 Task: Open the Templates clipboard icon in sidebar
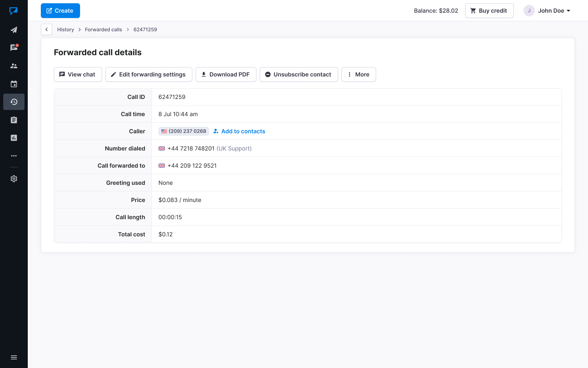click(14, 120)
